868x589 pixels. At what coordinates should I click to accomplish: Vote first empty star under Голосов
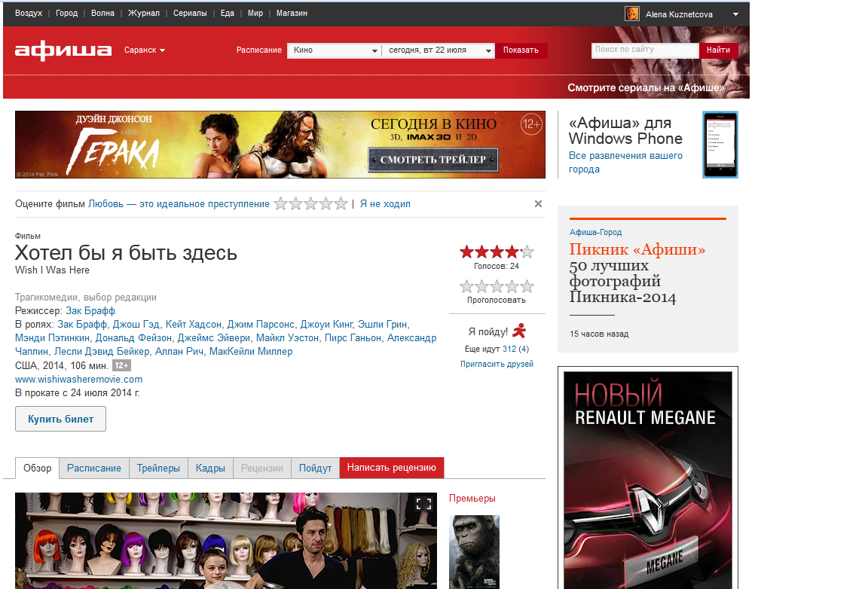(x=466, y=287)
